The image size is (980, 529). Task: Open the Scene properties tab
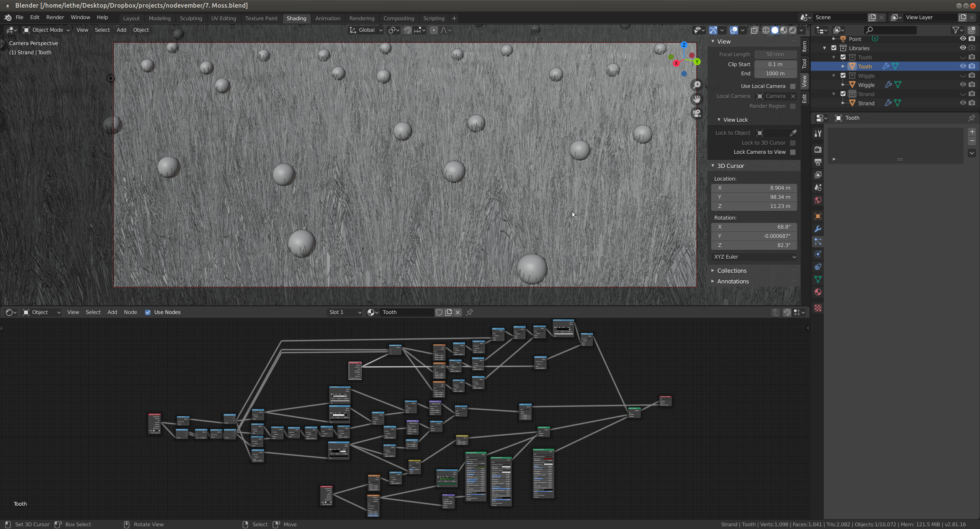(818, 187)
